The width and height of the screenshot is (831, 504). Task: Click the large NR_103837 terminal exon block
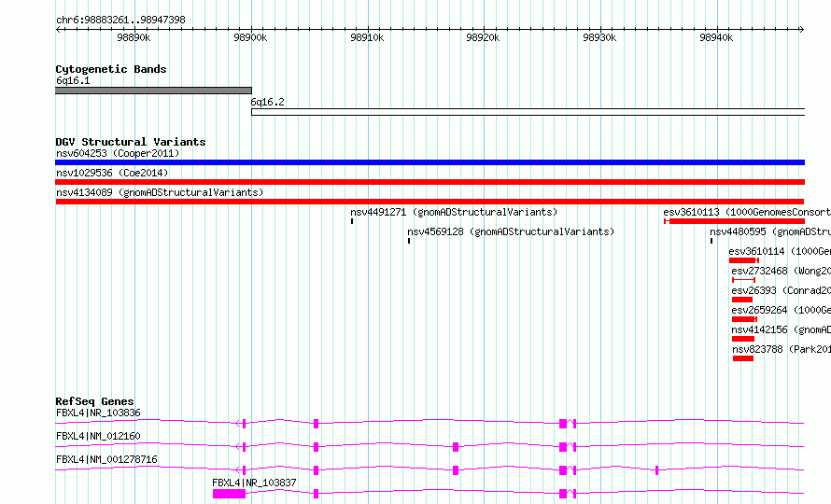coord(229,494)
